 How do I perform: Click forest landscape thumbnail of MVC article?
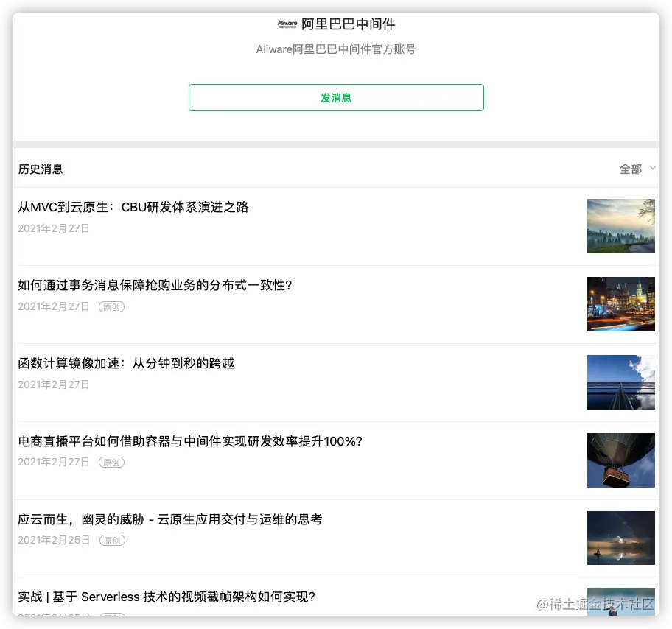pos(620,226)
